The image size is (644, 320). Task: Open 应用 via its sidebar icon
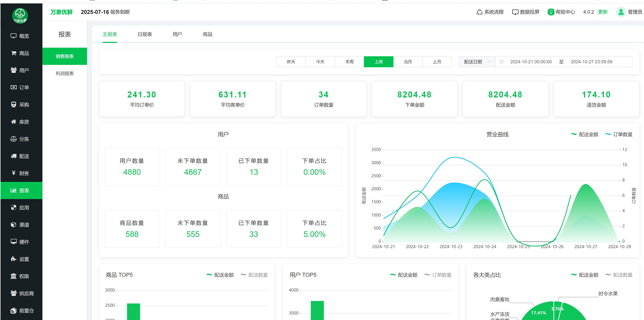tap(14, 208)
